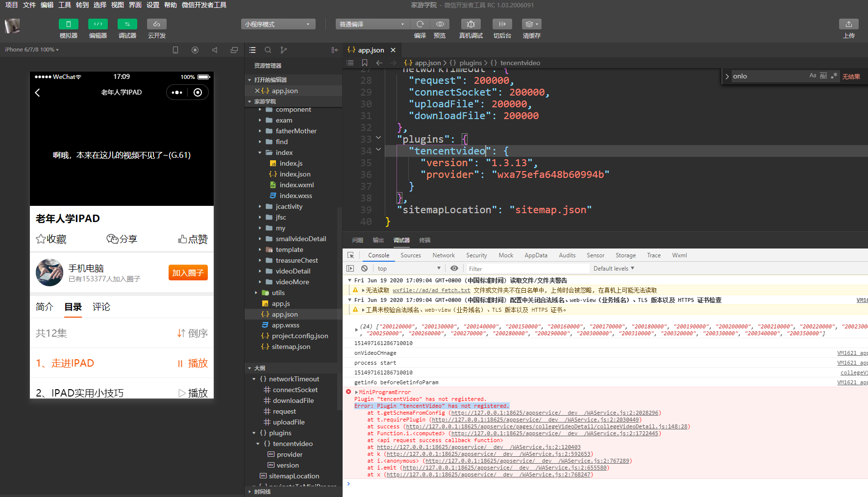The height and width of the screenshot is (497, 868).
Task: Tap the WeChat share icon (分享)
Action: pyautogui.click(x=122, y=239)
